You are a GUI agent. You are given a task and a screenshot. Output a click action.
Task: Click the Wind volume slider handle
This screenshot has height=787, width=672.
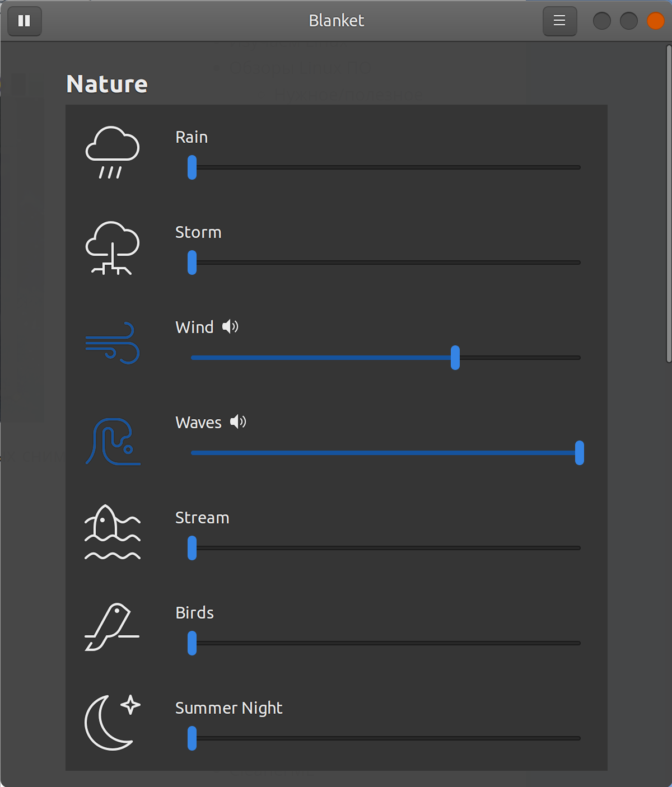pyautogui.click(x=455, y=358)
